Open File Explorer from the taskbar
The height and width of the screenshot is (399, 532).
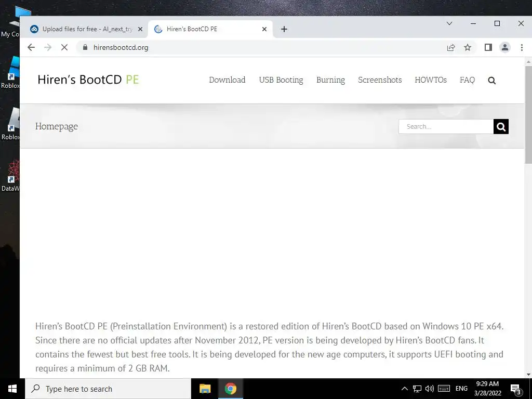click(x=205, y=389)
